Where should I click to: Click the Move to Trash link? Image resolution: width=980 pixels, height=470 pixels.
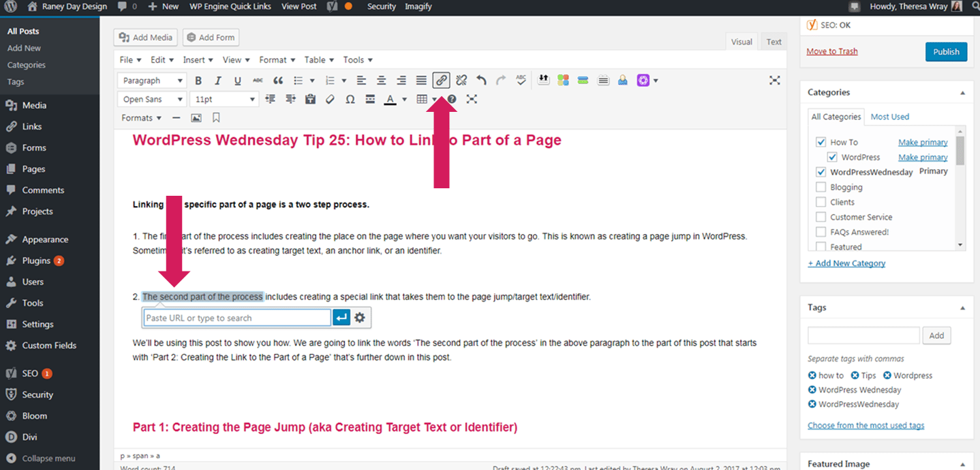click(832, 51)
